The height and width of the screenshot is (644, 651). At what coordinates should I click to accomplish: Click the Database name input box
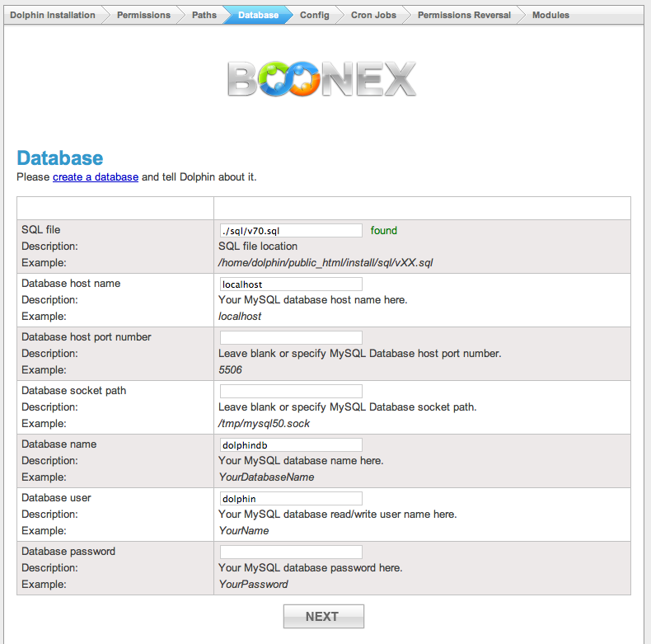290,444
